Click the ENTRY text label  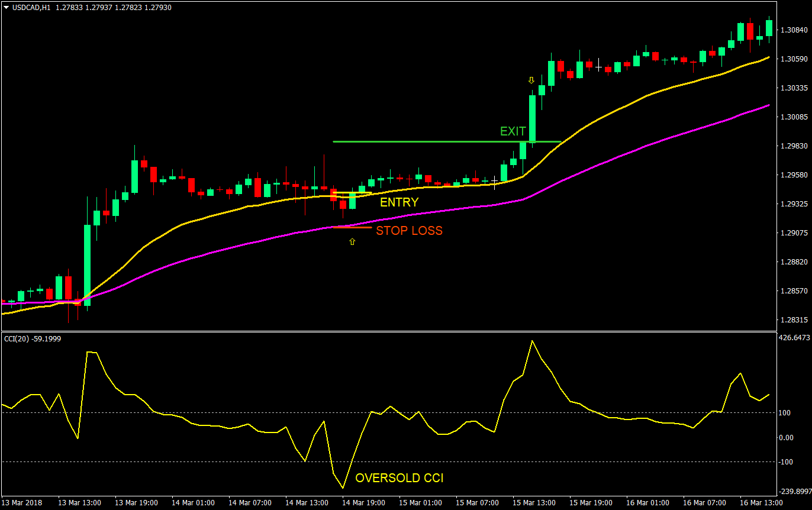399,202
